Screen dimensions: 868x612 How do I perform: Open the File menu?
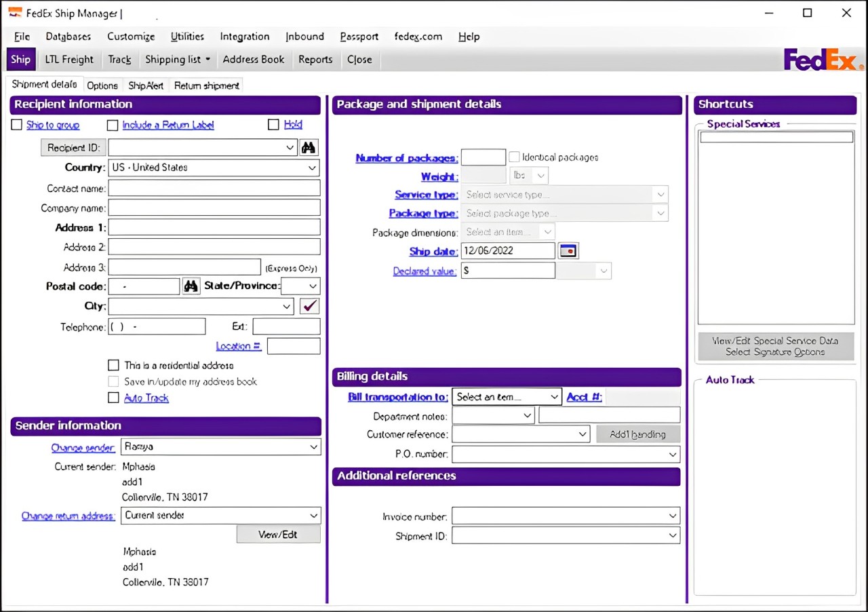pos(22,37)
